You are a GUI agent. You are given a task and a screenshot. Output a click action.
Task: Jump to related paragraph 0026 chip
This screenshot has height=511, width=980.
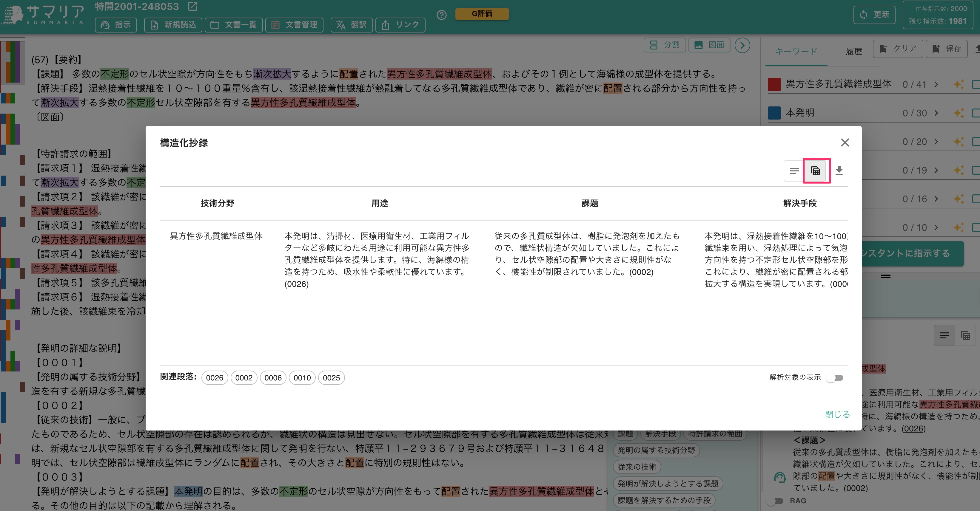pyautogui.click(x=215, y=377)
